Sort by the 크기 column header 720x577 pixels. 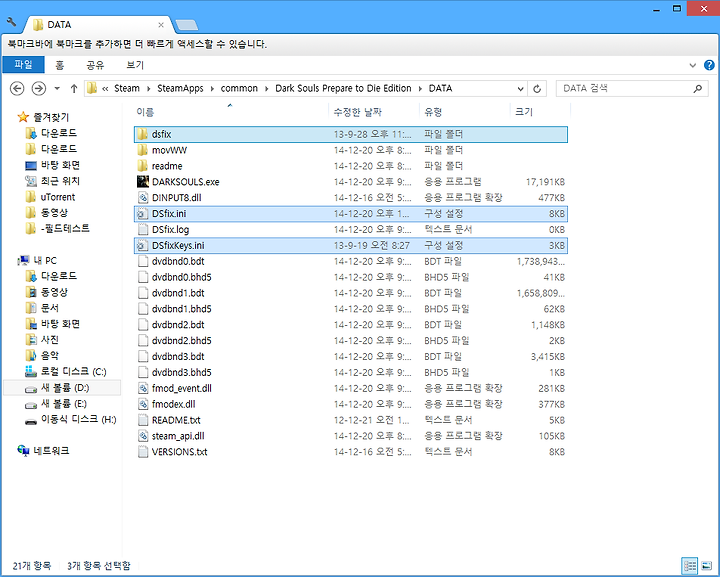524,112
